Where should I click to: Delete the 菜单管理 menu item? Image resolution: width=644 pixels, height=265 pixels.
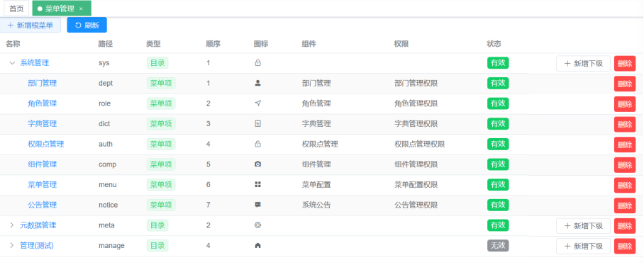pos(625,185)
